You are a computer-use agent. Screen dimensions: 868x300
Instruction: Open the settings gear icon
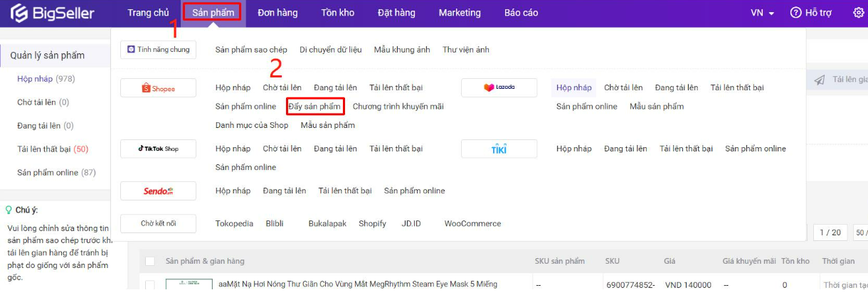coord(858,13)
